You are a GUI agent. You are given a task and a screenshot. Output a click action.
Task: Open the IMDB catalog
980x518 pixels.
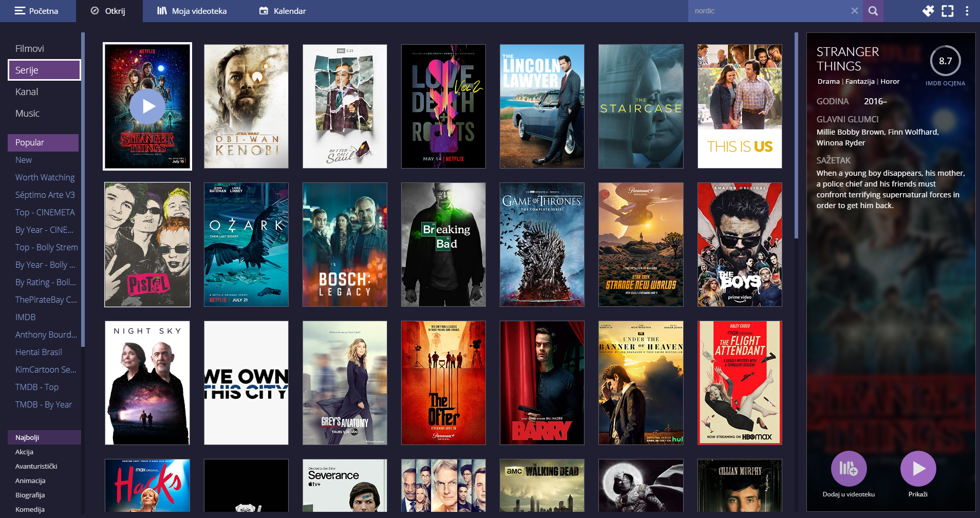click(43, 317)
